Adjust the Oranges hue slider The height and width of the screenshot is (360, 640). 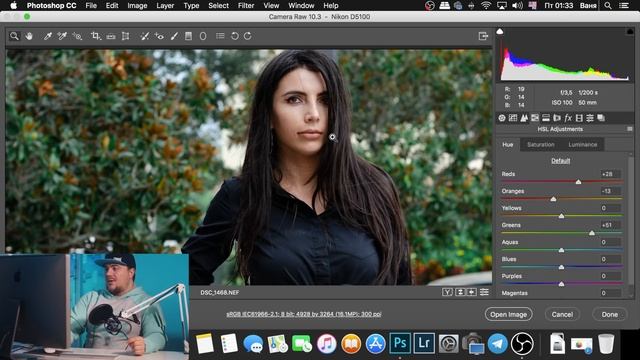click(553, 199)
